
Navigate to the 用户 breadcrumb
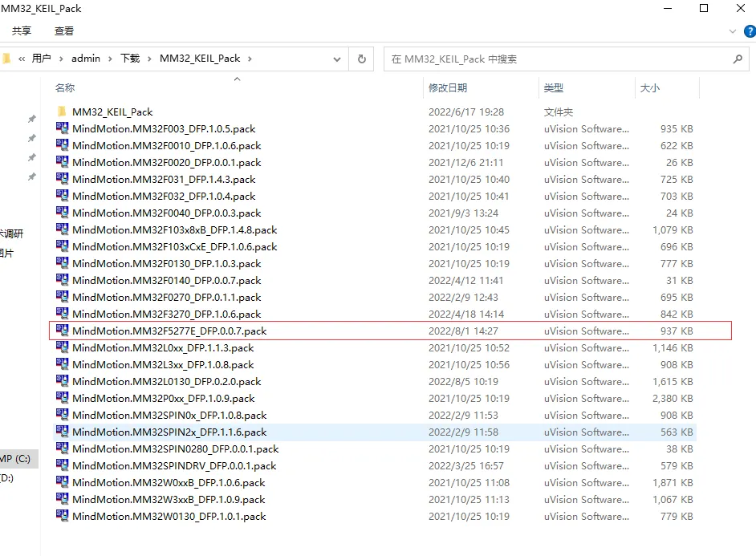click(42, 59)
